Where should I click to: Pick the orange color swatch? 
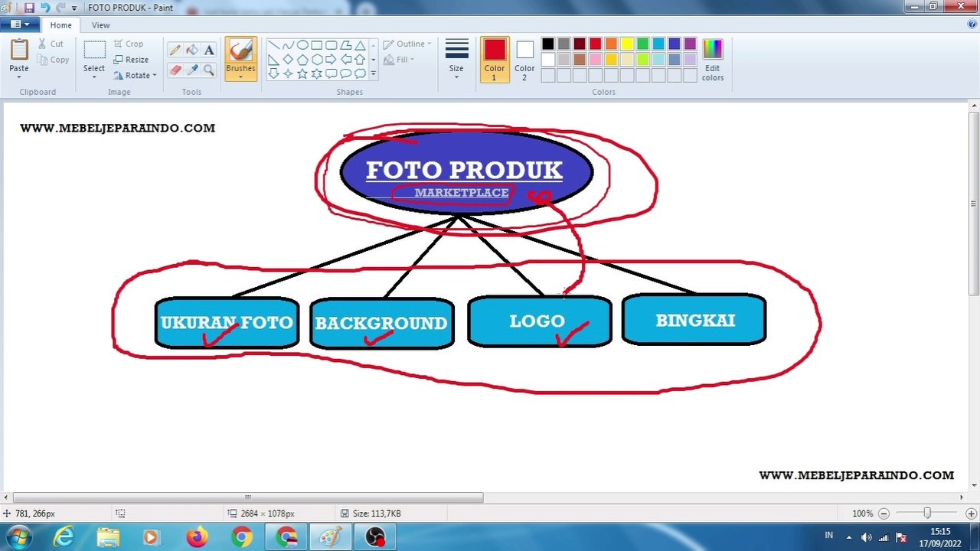click(611, 44)
